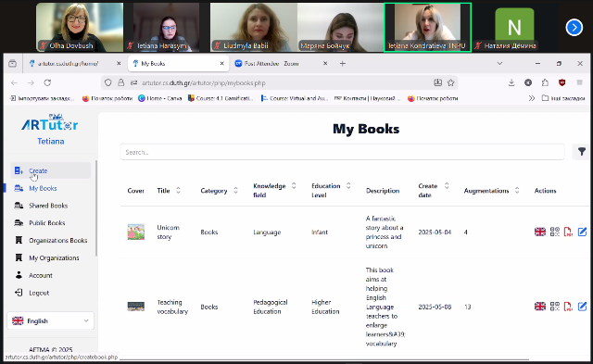Close the My Books tab
Screen dimensions: 593x364
(x=222, y=64)
